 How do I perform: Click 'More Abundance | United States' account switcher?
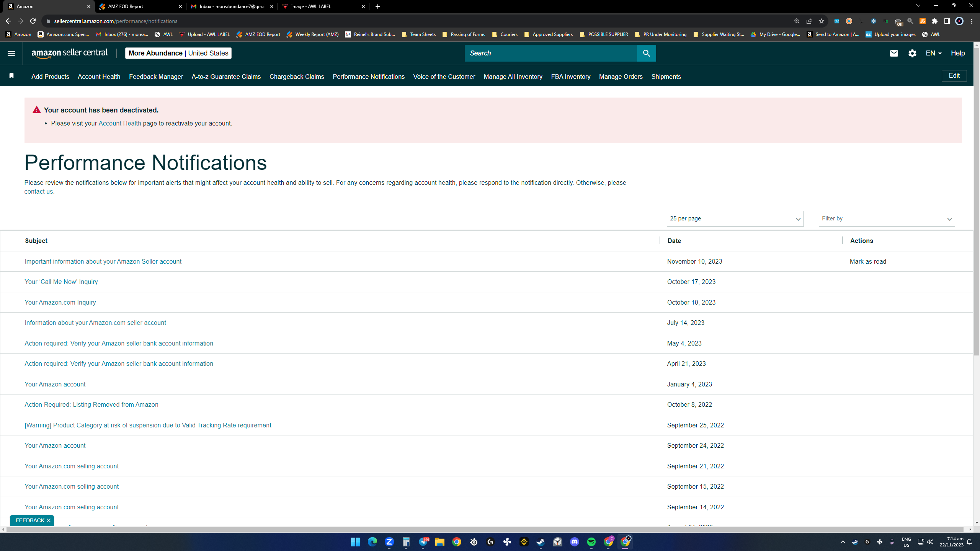click(178, 53)
